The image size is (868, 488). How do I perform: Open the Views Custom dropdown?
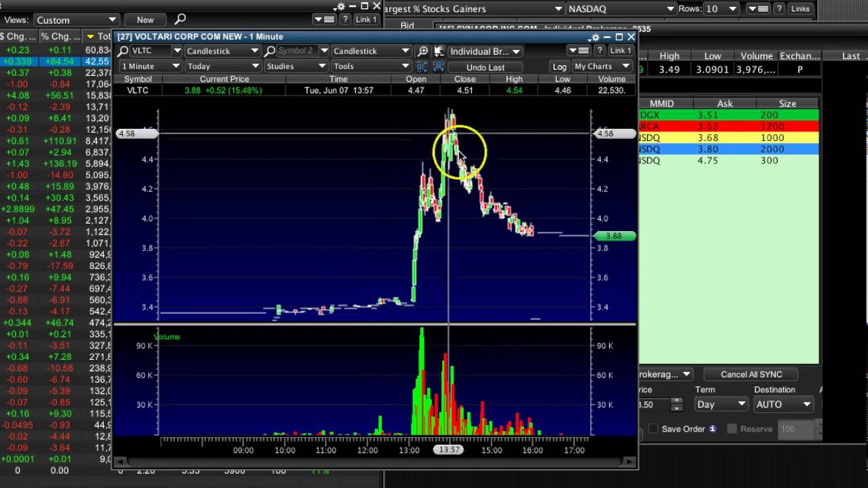[x=75, y=20]
